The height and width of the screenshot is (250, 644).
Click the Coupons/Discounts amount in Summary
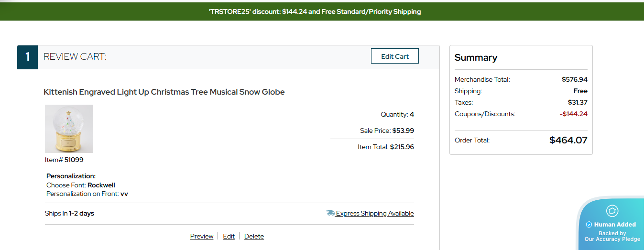point(573,114)
